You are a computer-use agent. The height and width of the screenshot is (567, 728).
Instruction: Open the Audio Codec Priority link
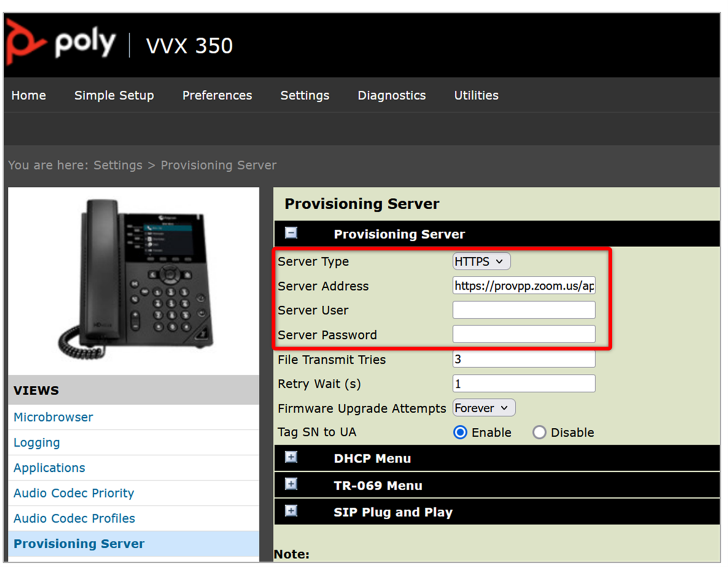pyautogui.click(x=74, y=493)
